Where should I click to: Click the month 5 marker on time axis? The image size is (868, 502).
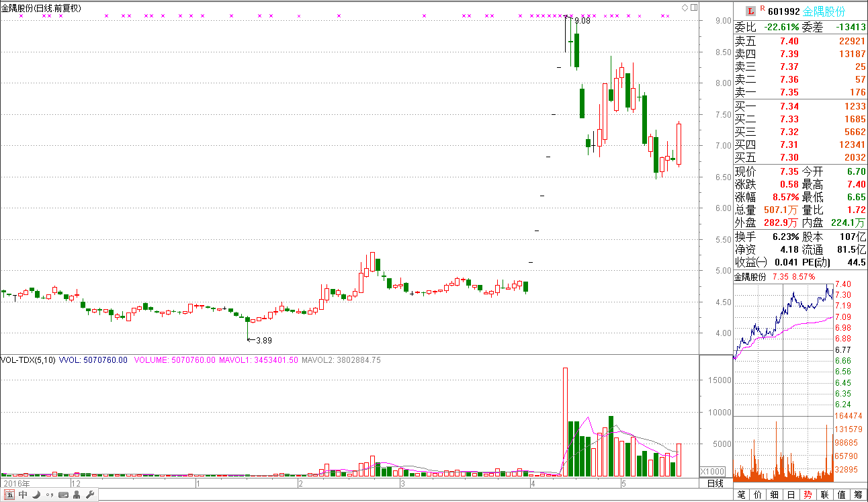(x=623, y=483)
